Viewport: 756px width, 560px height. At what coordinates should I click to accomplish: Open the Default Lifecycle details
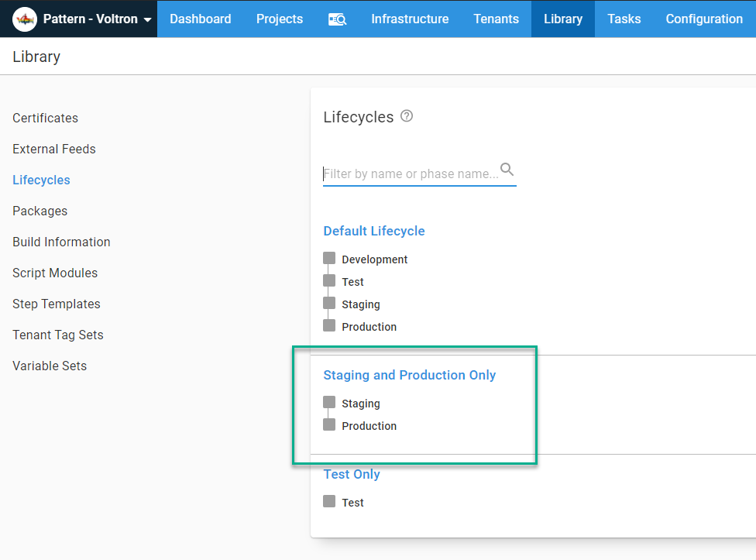tap(373, 231)
